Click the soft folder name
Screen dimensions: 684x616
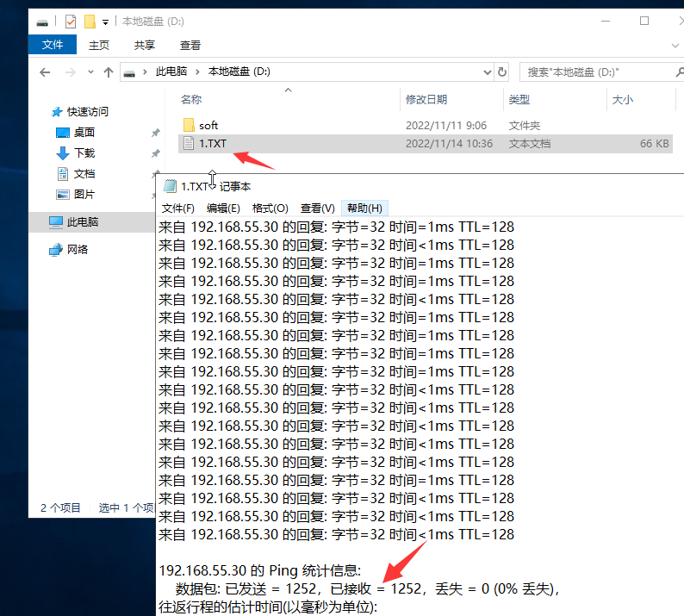tap(208, 126)
